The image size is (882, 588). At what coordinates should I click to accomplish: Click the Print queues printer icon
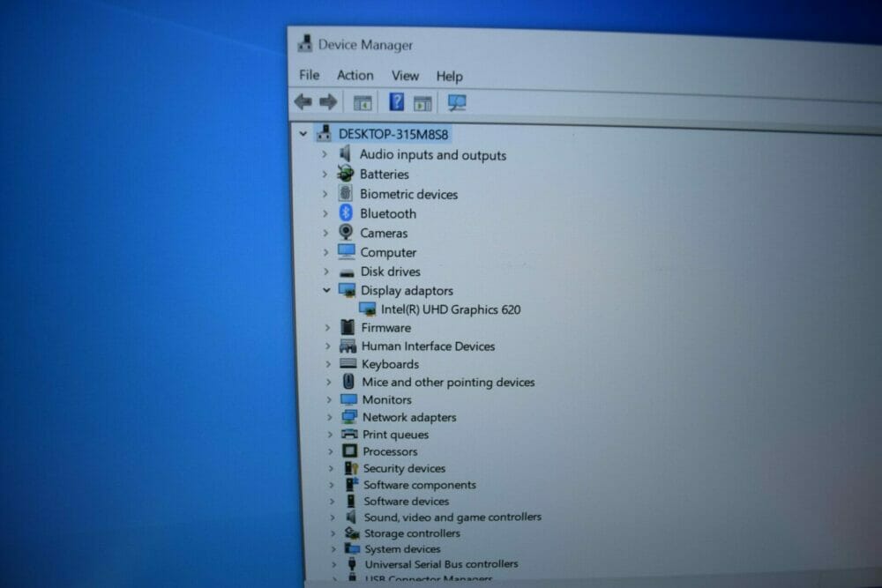pyautogui.click(x=349, y=434)
